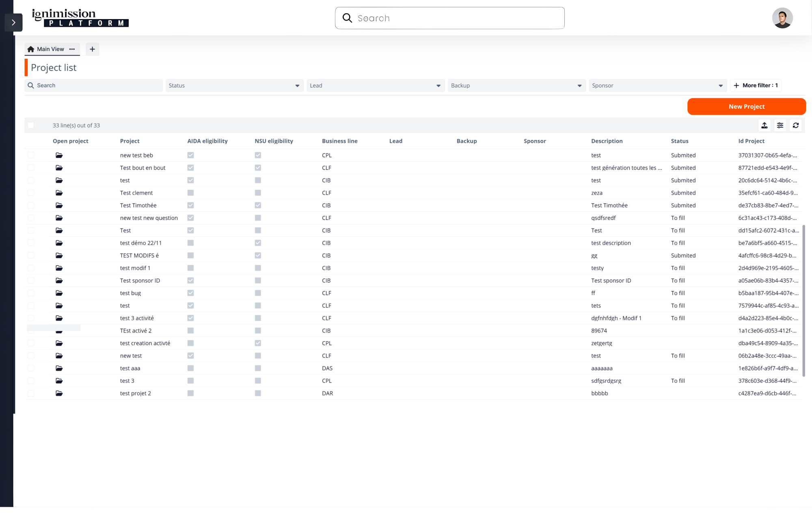The height and width of the screenshot is (516, 812).
Task: Open the column settings sliders icon
Action: point(780,125)
